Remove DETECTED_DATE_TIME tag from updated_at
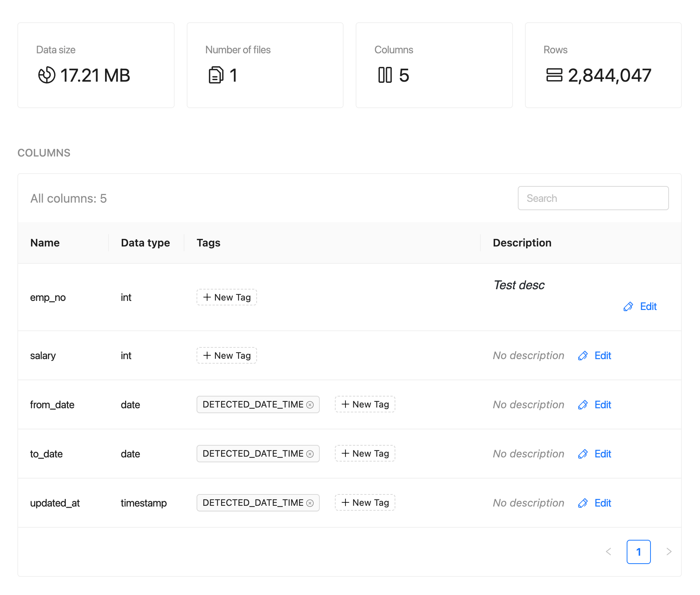The image size is (700, 595). pos(310,503)
